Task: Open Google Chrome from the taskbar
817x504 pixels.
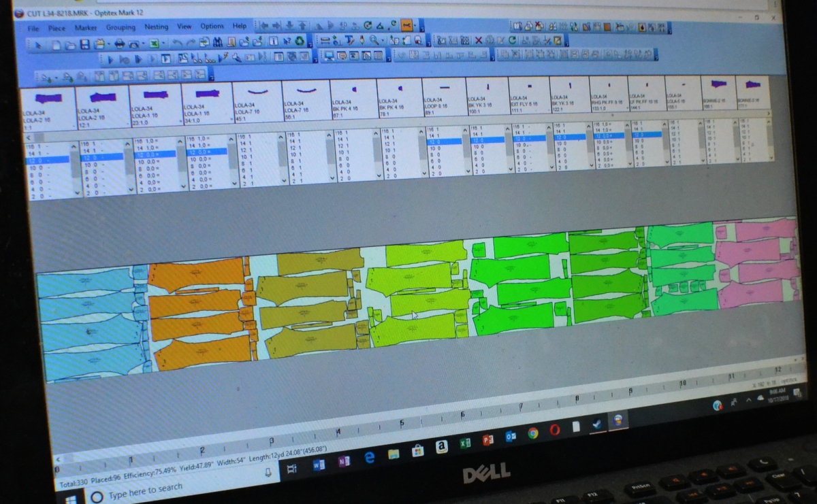Action: tap(532, 433)
